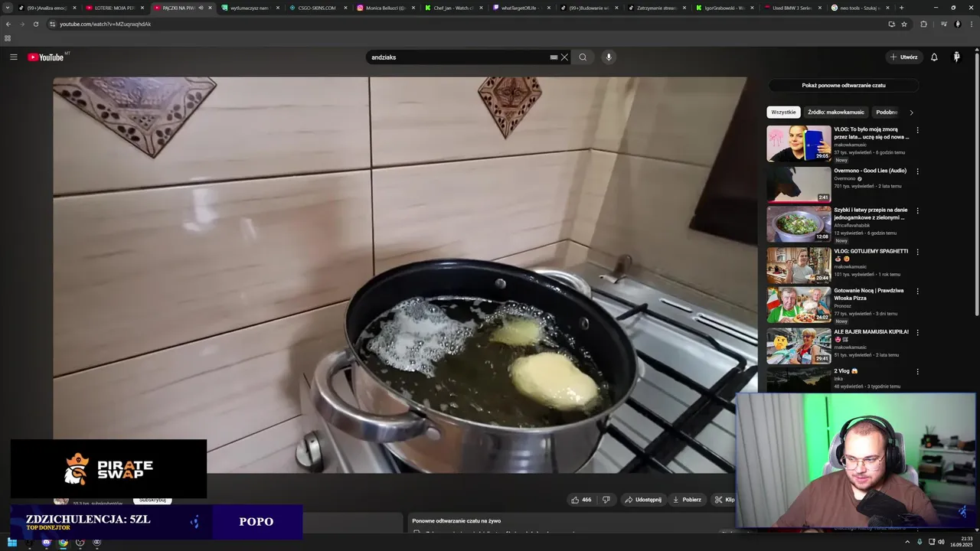Go back with browser back arrow
Screen dimensions: 980x551
pyautogui.click(x=8, y=24)
